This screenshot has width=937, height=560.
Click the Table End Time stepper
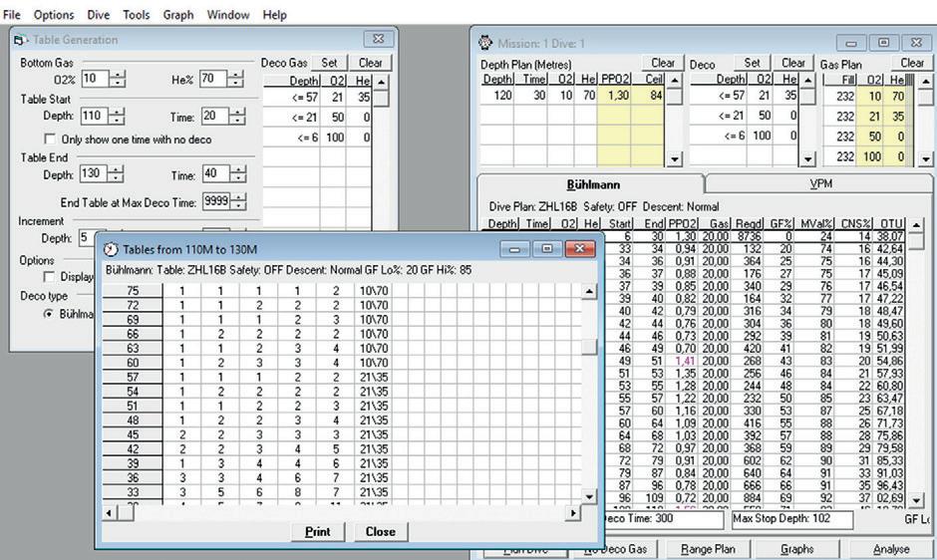[238, 174]
